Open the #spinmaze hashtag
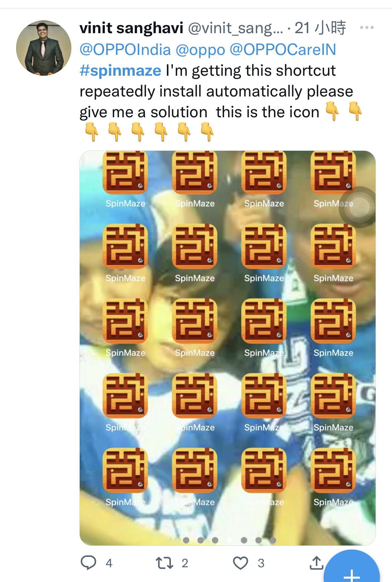The height and width of the screenshot is (582, 392). [x=120, y=71]
